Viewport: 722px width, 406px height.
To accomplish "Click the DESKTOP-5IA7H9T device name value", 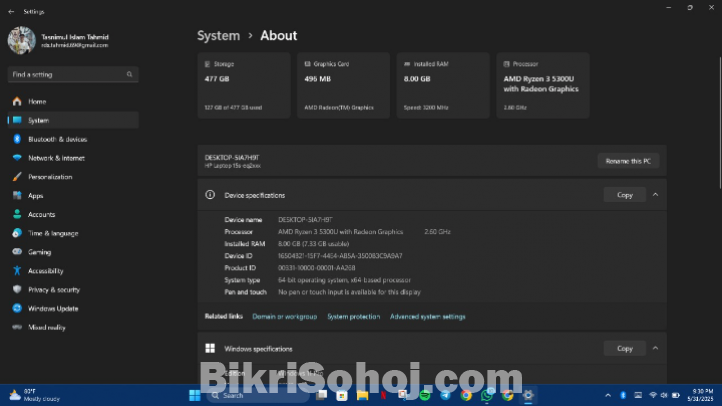I will pos(305,220).
